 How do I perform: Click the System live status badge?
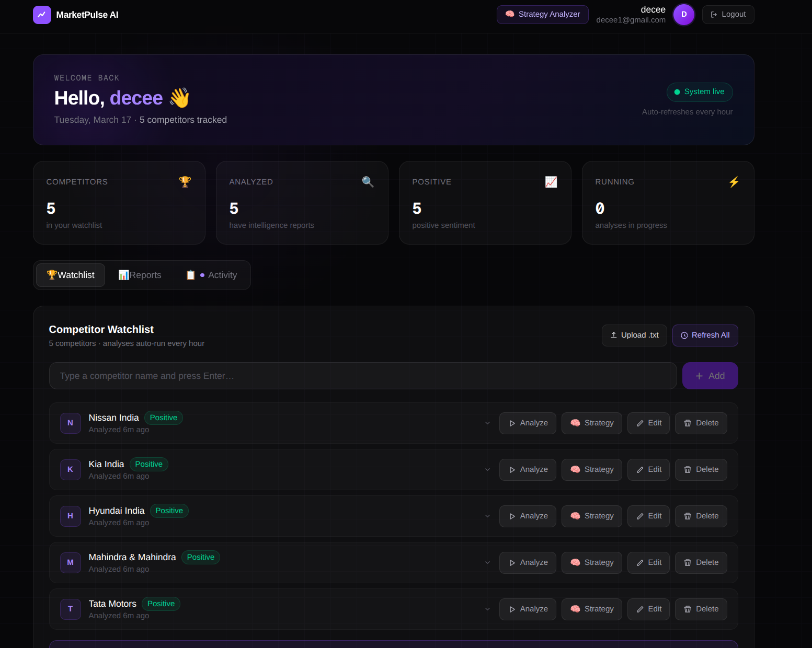pos(699,92)
